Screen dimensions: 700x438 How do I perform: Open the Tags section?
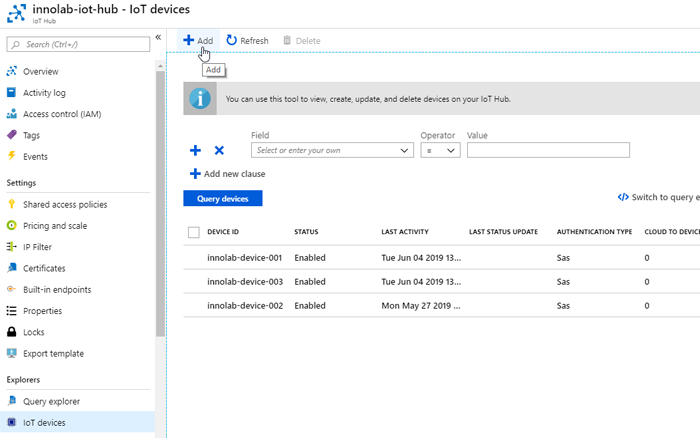click(31, 135)
